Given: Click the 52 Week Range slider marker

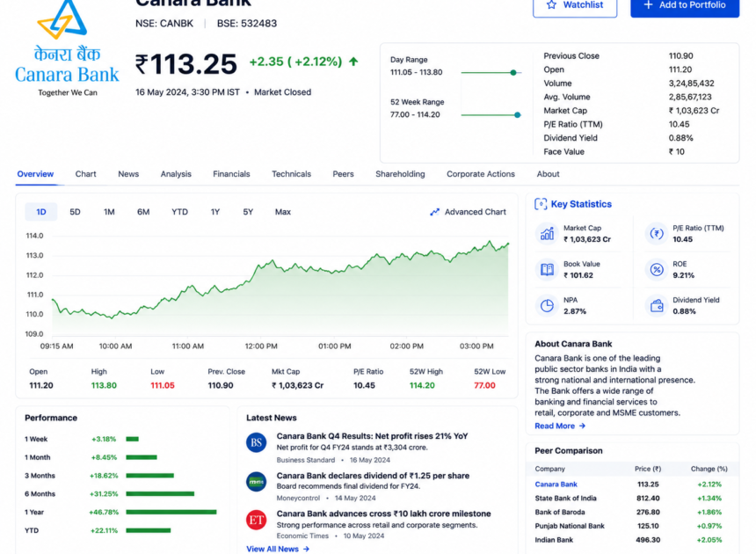Looking at the screenshot, I should click(518, 114).
